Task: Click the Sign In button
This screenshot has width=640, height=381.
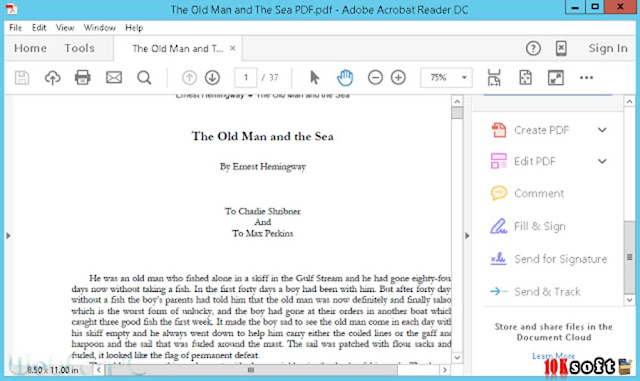Action: (608, 48)
